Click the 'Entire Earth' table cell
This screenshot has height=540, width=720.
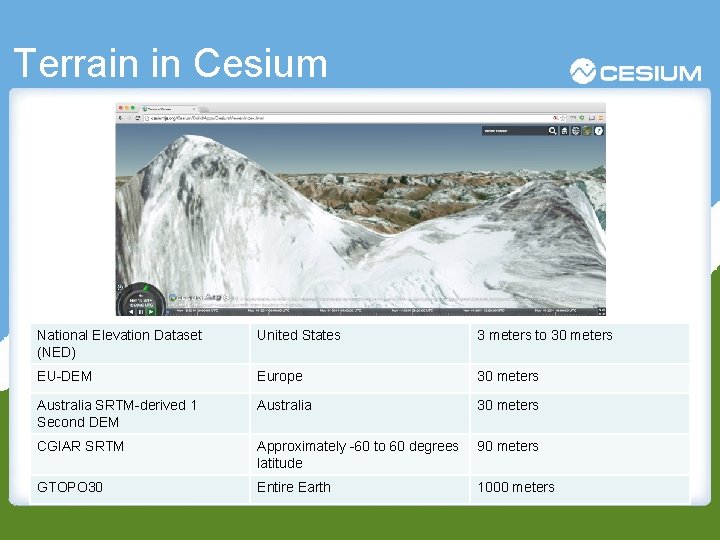pos(360,489)
